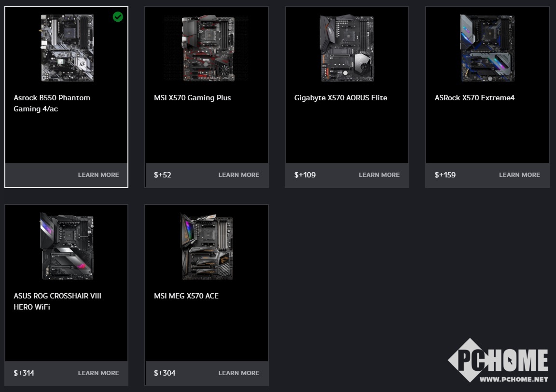View Learn More for Gigabyte X570 AORUS Elite
This screenshot has width=556, height=392.
[379, 175]
